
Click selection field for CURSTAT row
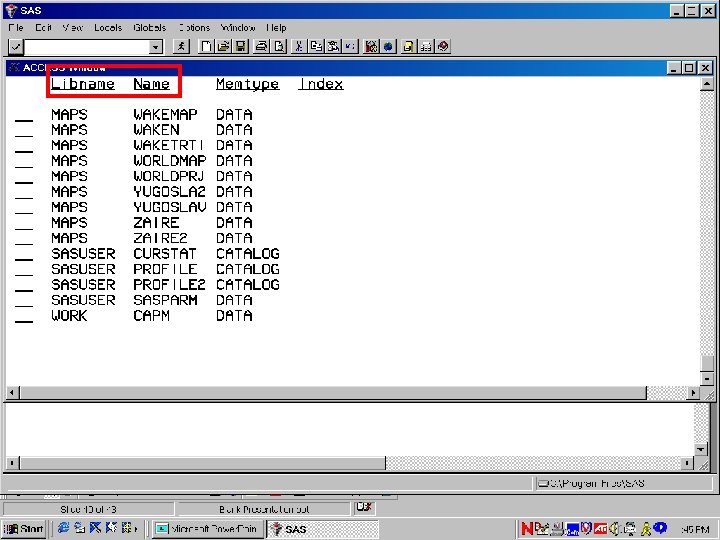click(24, 256)
